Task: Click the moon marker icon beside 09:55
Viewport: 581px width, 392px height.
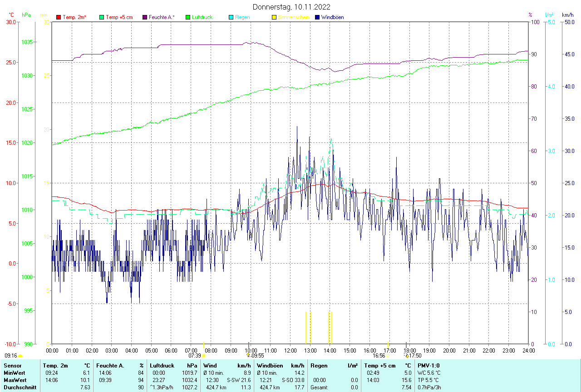Action: [x=248, y=356]
